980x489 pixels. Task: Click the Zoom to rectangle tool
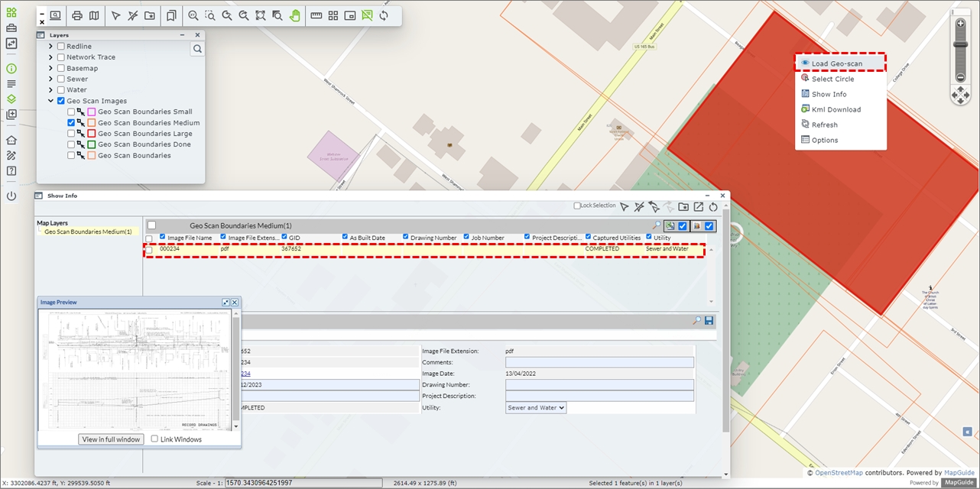210,15
